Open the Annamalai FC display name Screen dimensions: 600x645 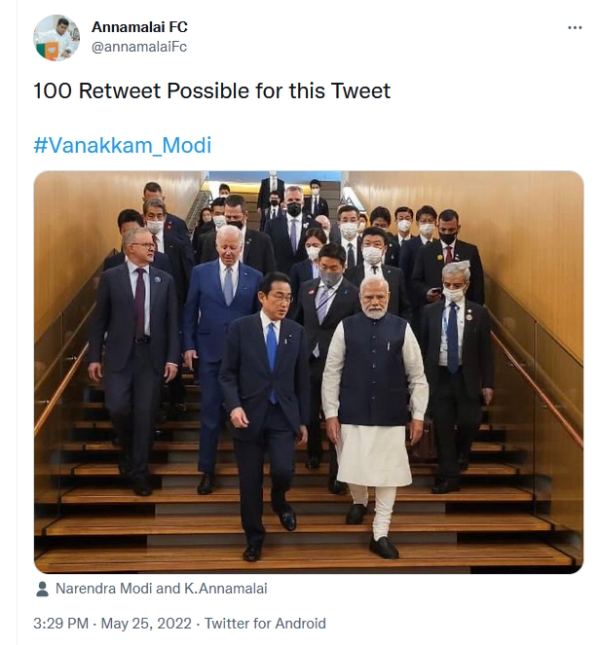[x=139, y=27]
